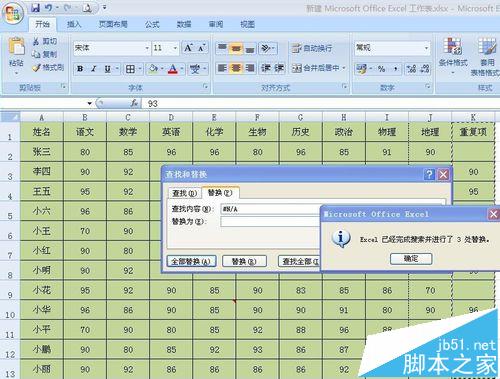Open help in Find and Replace dialog
This screenshot has height=379, width=500.
429,174
